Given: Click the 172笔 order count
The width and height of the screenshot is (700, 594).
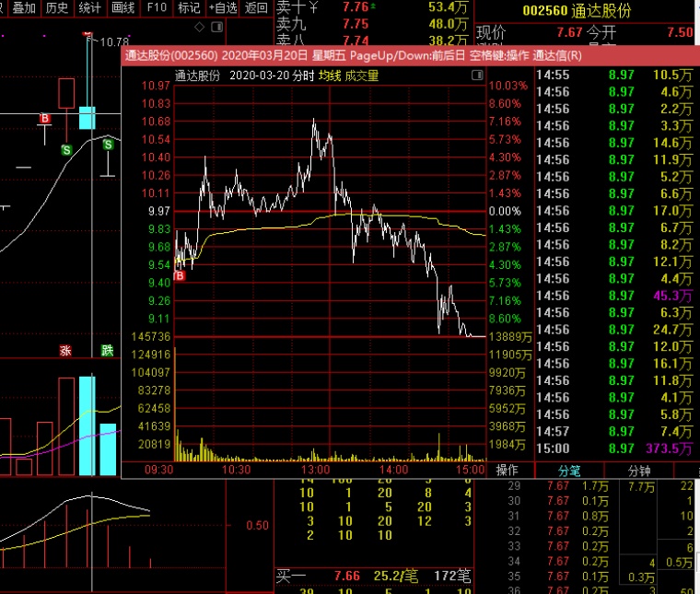Looking at the screenshot, I should [x=452, y=577].
